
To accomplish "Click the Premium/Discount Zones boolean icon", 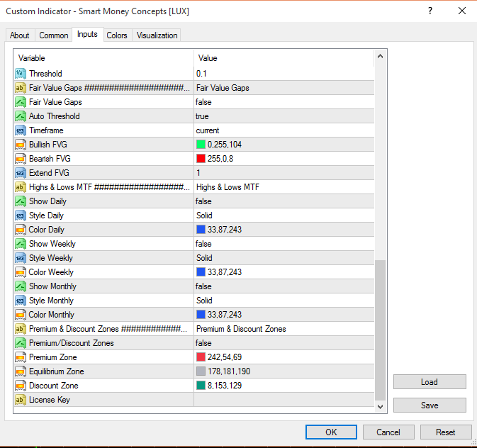I will pyautogui.click(x=21, y=343).
